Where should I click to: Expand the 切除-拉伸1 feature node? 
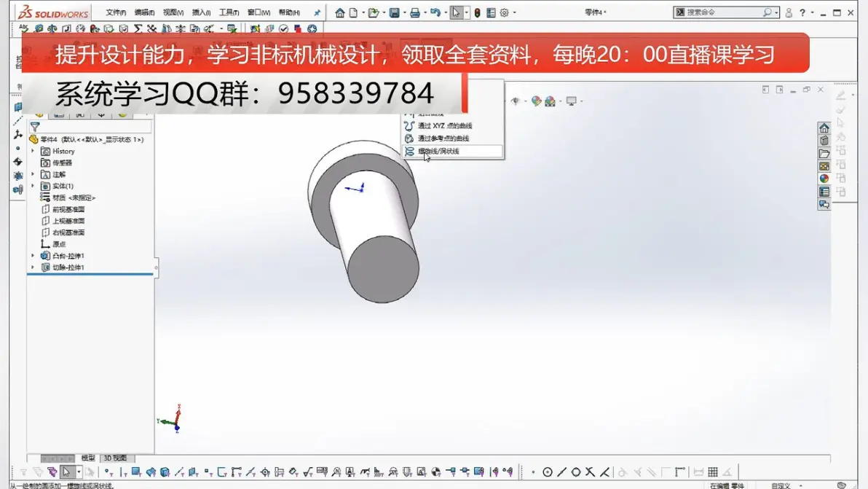33,267
